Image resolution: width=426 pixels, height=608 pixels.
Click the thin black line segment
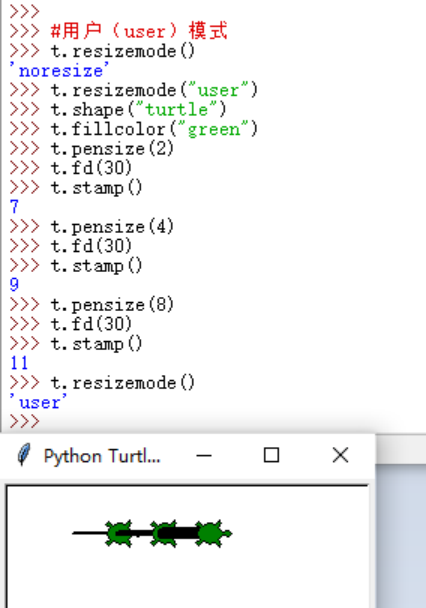tap(89, 533)
